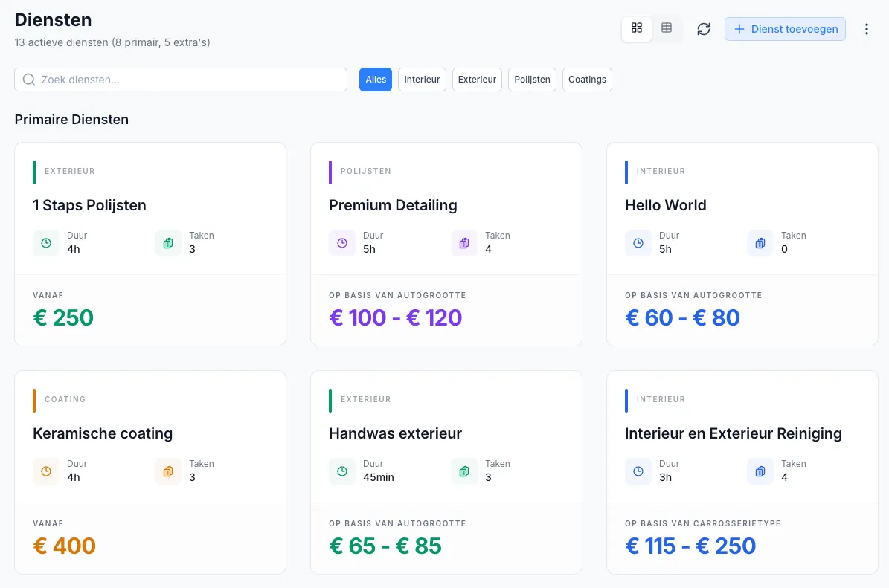Switch to table view layout

667,28
